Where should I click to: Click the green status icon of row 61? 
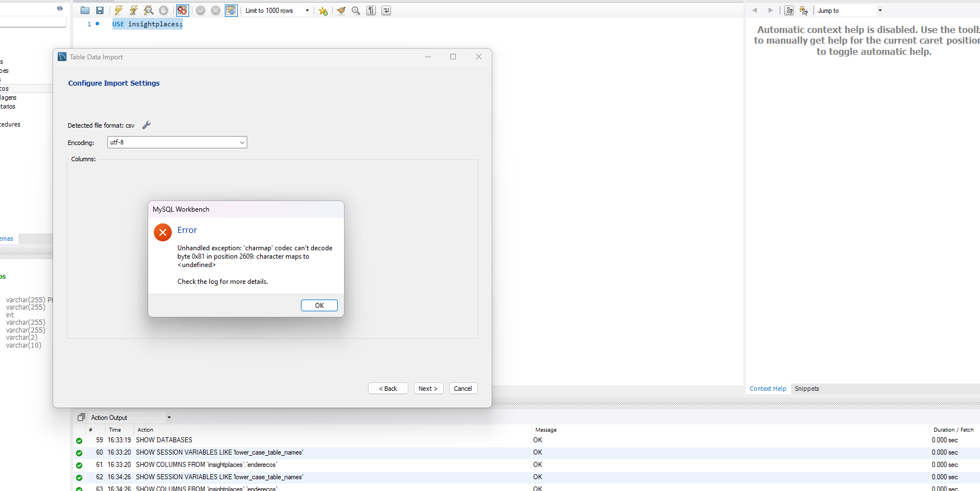pos(79,465)
